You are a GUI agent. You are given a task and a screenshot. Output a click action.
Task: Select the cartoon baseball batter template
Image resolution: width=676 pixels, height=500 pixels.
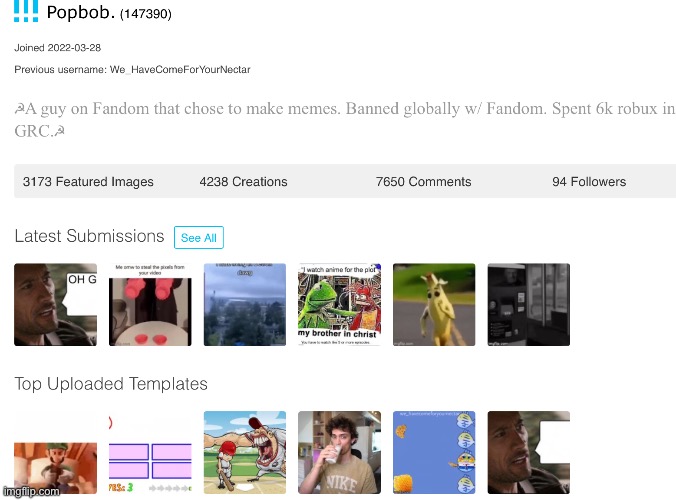click(x=245, y=452)
